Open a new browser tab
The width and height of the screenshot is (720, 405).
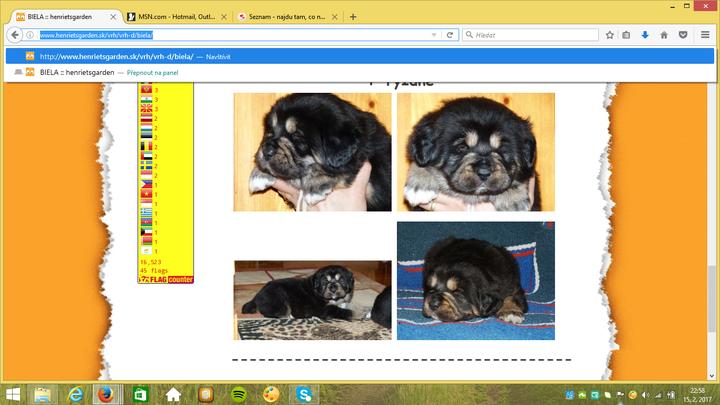[x=352, y=17]
